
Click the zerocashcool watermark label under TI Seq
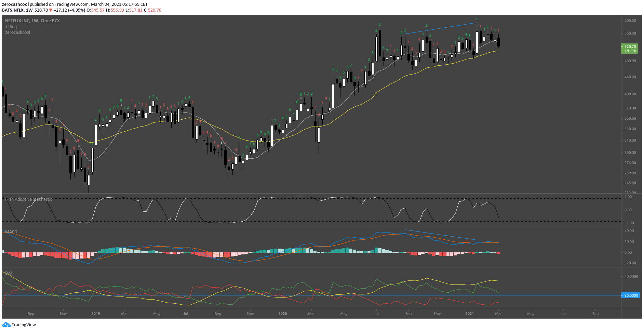tap(17, 32)
